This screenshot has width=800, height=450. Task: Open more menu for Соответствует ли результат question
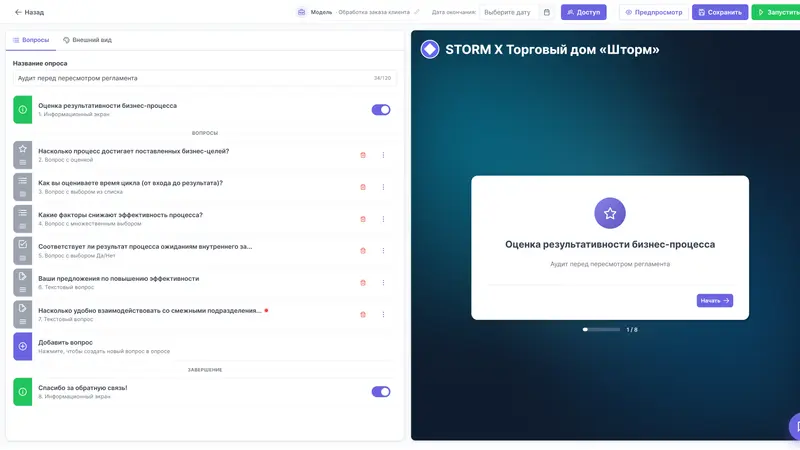383,251
